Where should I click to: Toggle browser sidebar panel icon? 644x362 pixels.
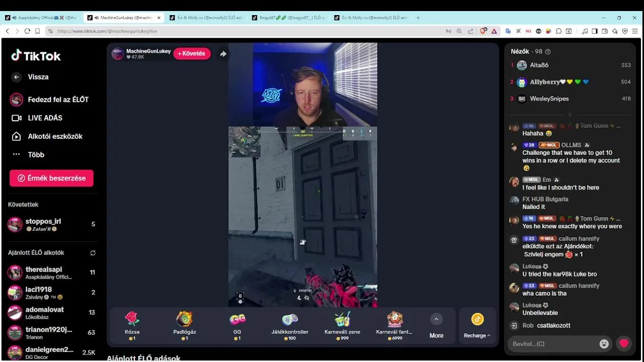[595, 31]
